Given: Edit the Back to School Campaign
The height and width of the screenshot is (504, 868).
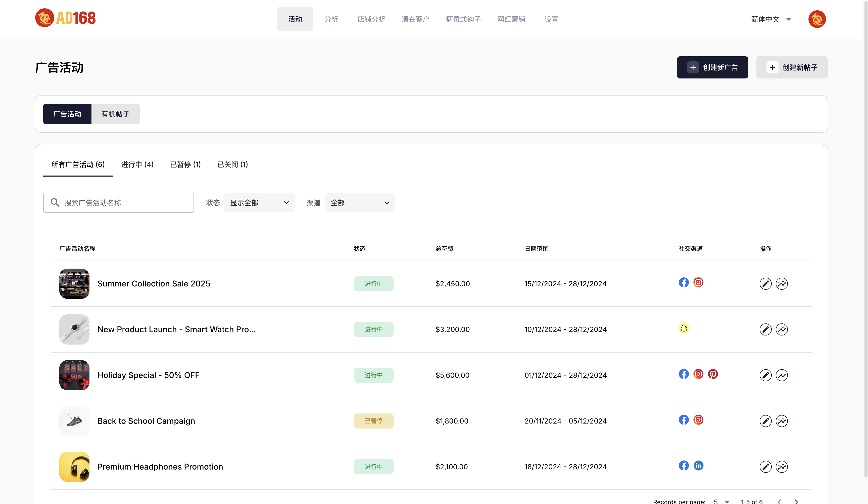Looking at the screenshot, I should coord(765,421).
